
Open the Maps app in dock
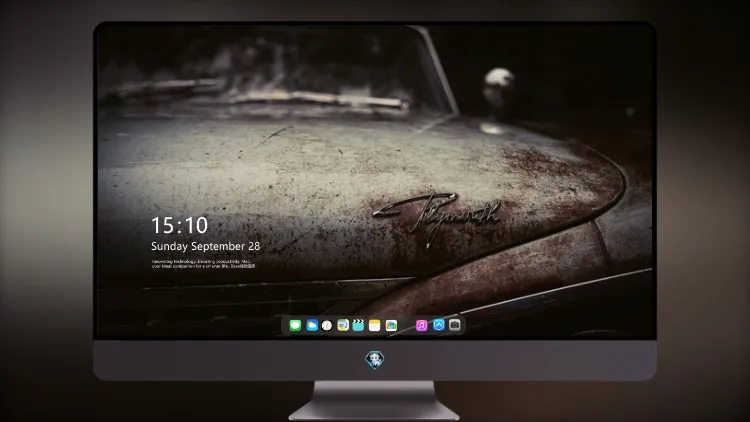click(343, 325)
